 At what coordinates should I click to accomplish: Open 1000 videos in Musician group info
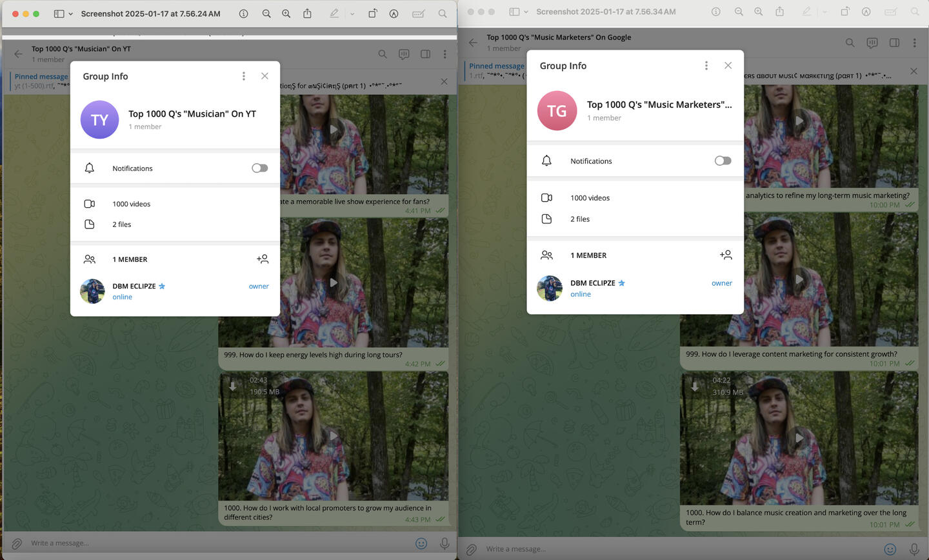point(131,204)
